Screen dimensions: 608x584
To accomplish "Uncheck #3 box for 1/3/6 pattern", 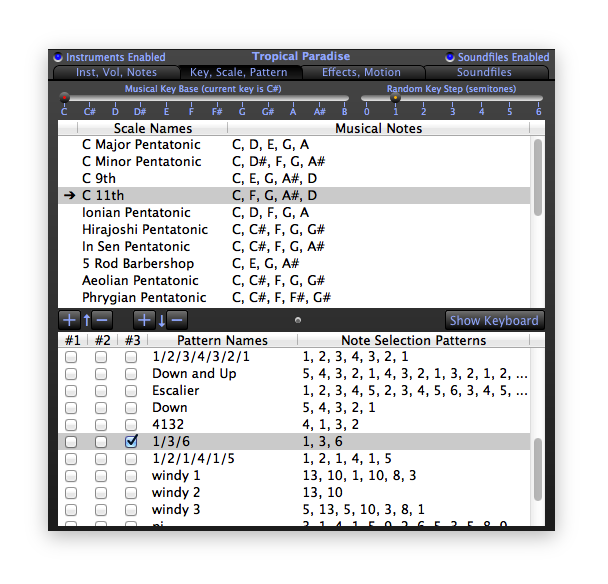I will [131, 442].
